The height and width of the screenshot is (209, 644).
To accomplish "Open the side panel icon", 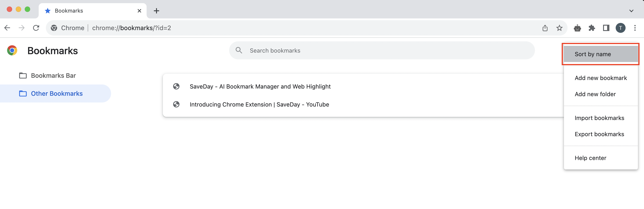I will point(606,28).
